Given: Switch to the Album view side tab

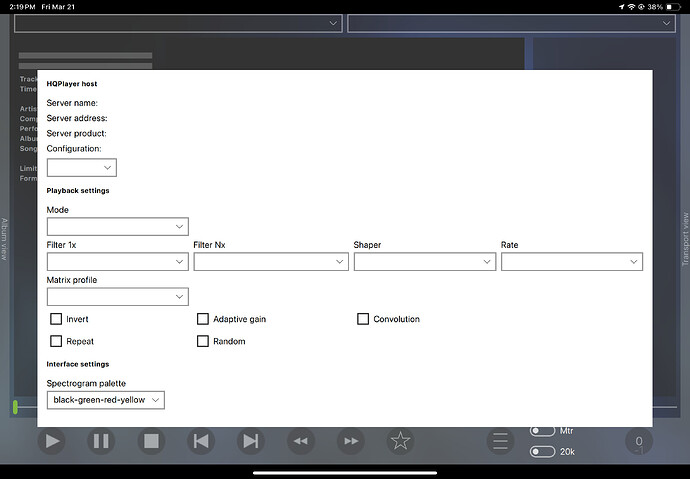Looking at the screenshot, I should coord(5,240).
